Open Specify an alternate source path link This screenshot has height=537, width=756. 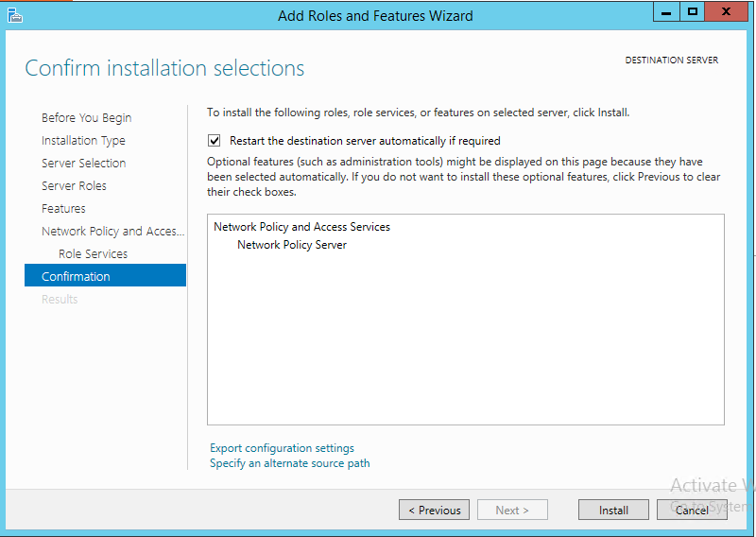(x=289, y=463)
